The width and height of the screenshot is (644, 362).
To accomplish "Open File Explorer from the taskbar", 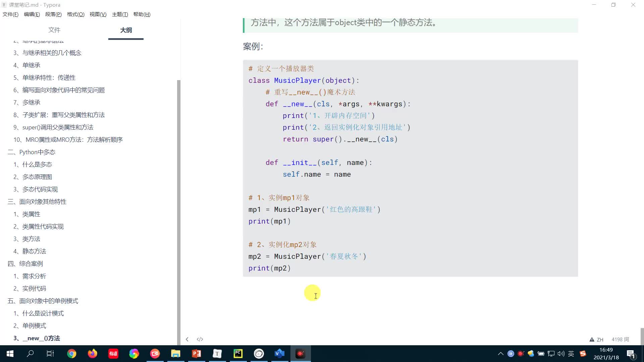I will [x=176, y=354].
